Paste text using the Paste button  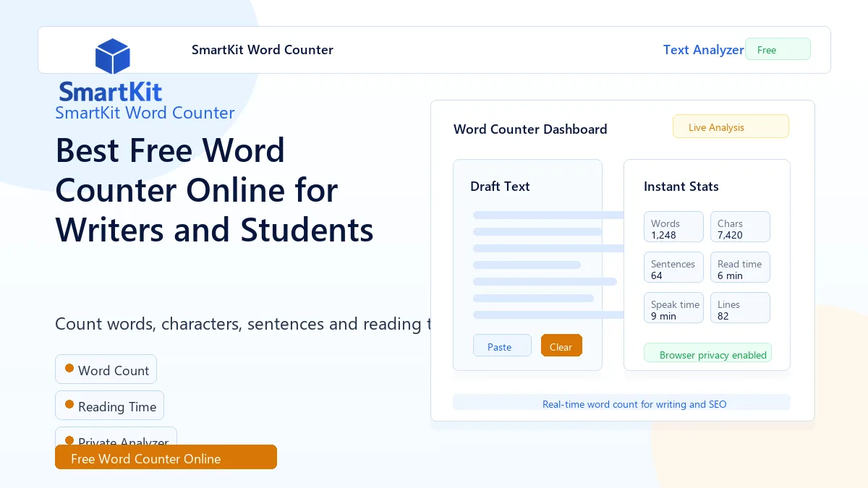point(502,346)
